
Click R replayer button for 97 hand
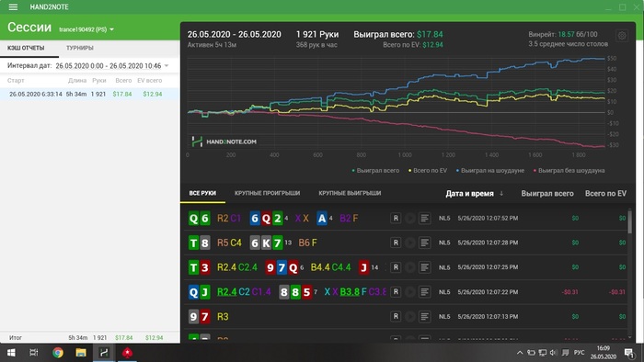click(x=396, y=316)
